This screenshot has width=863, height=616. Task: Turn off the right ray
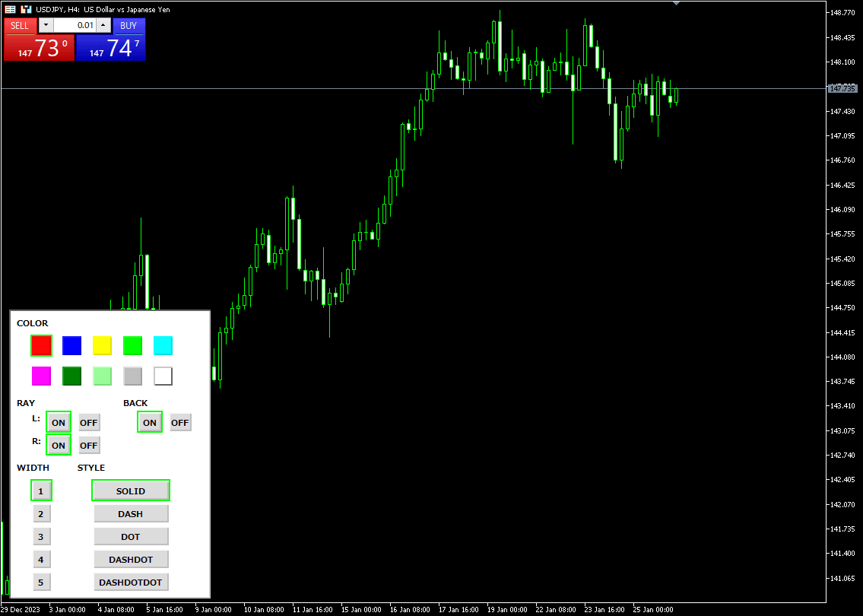89,445
